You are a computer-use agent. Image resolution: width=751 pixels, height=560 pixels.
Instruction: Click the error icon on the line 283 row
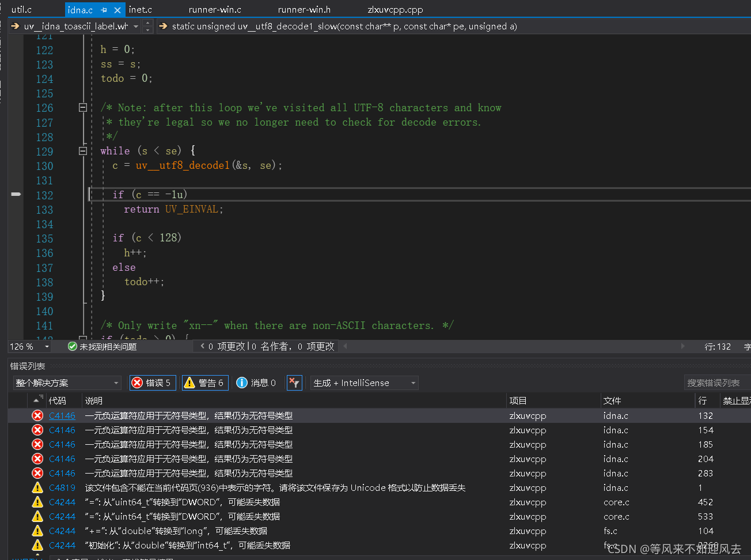coord(37,473)
